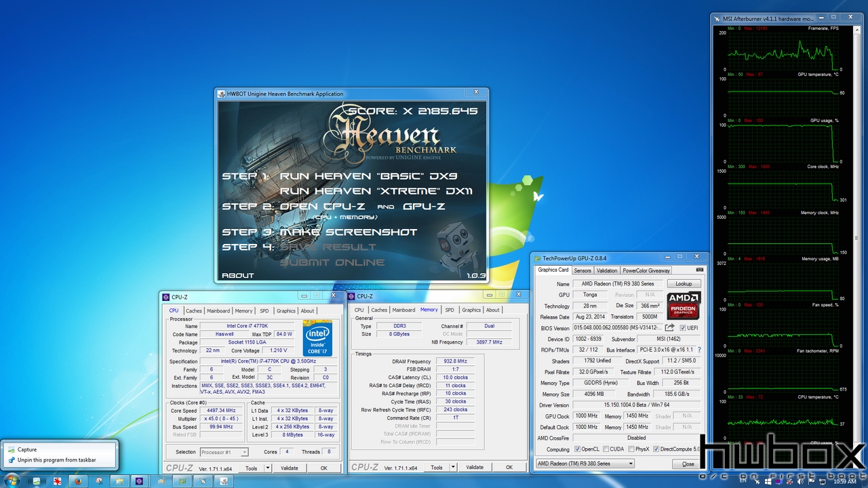
Task: Open Firefox from the taskbar
Action: tap(78, 481)
